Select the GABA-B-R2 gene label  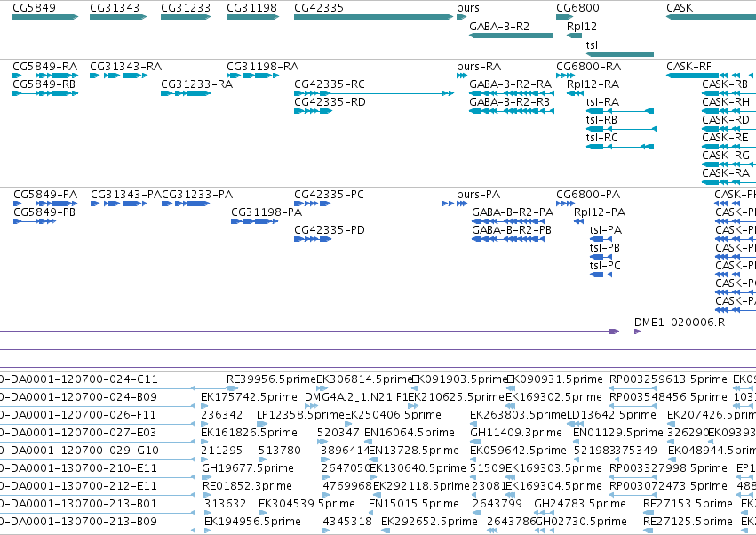[x=499, y=26]
